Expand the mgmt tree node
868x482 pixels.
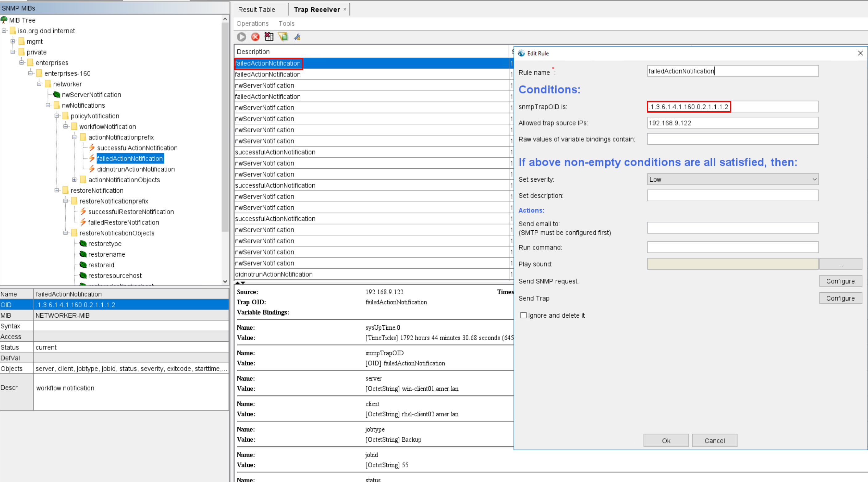point(13,41)
